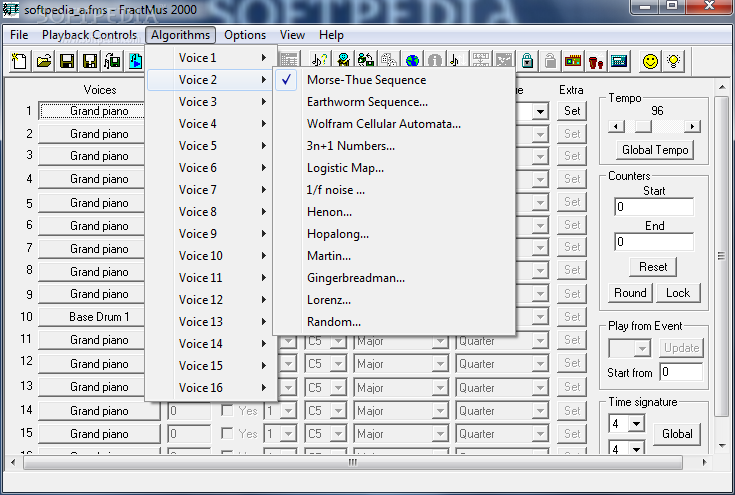Click the blue play file icon

point(135,61)
